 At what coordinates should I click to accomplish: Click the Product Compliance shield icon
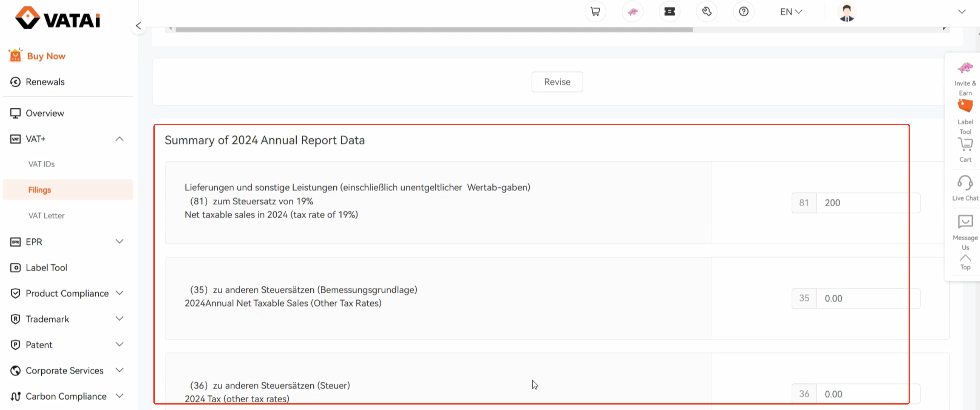[15, 293]
